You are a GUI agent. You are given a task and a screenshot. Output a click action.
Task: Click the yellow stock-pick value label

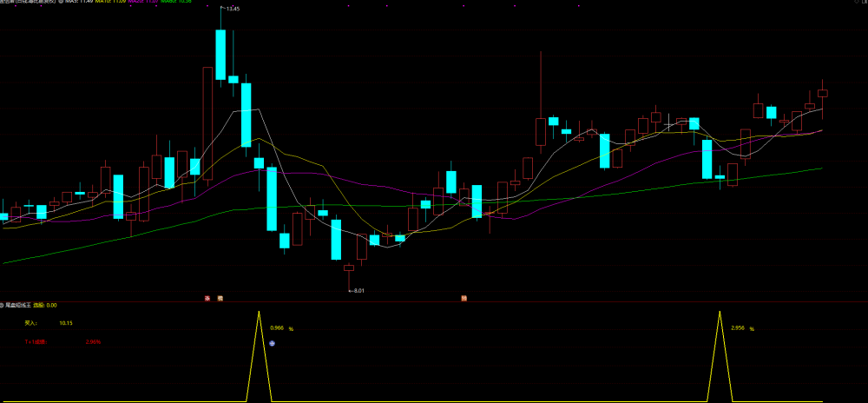pos(45,305)
